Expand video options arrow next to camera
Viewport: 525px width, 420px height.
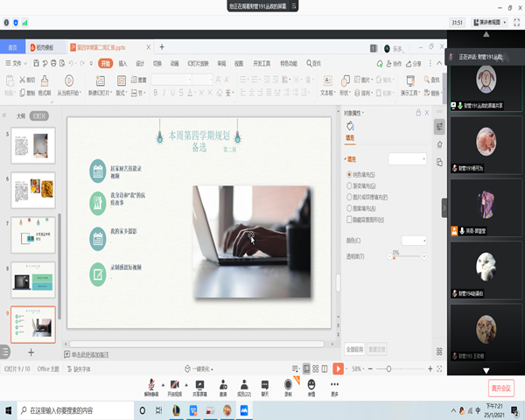tap(186, 385)
